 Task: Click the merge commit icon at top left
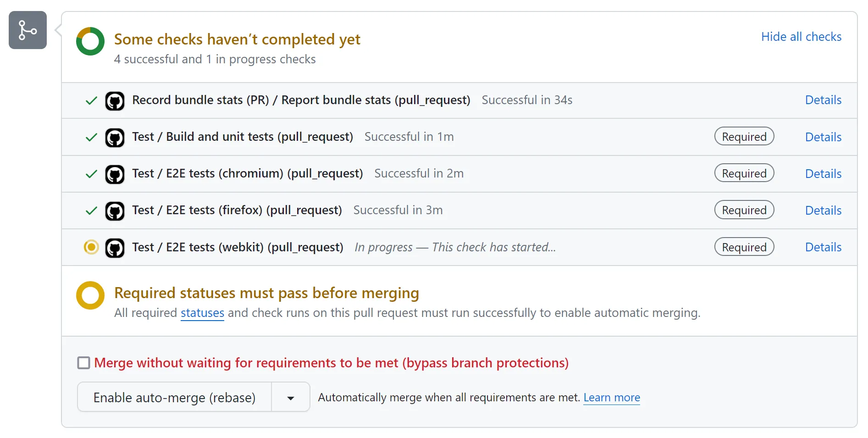coord(28,30)
